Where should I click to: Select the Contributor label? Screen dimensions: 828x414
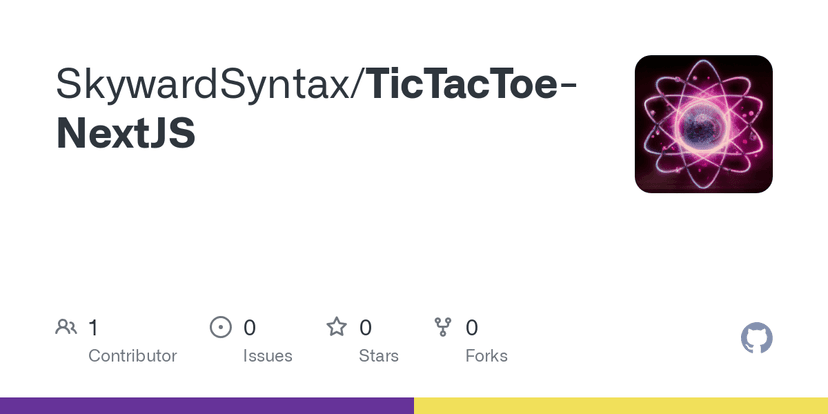pyautogui.click(x=132, y=355)
